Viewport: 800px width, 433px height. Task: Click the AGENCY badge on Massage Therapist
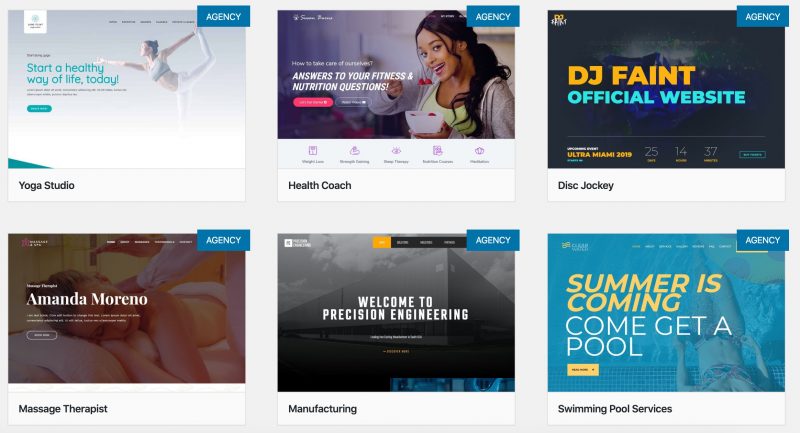click(223, 240)
